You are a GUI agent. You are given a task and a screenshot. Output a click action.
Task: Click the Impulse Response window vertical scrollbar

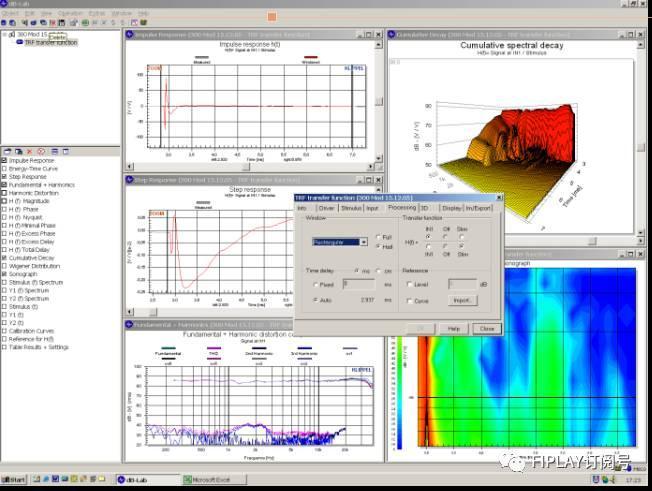[378, 100]
